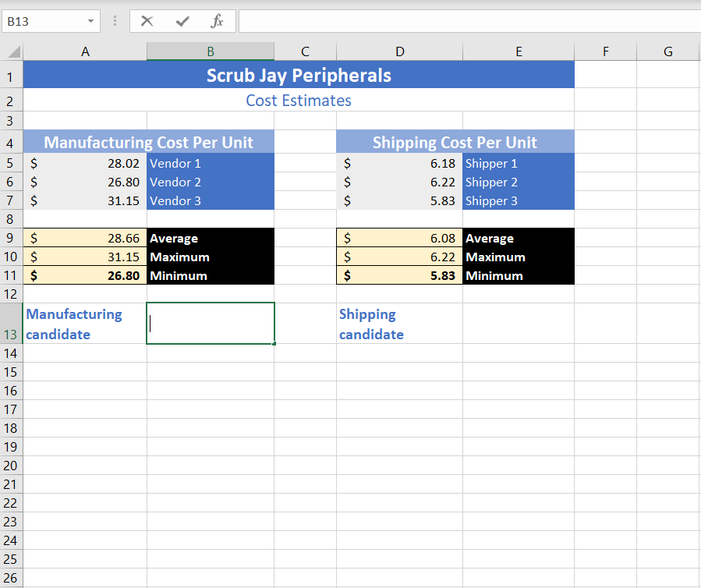
Task: Click manufacturing Minimum label cell
Action: tap(211, 275)
